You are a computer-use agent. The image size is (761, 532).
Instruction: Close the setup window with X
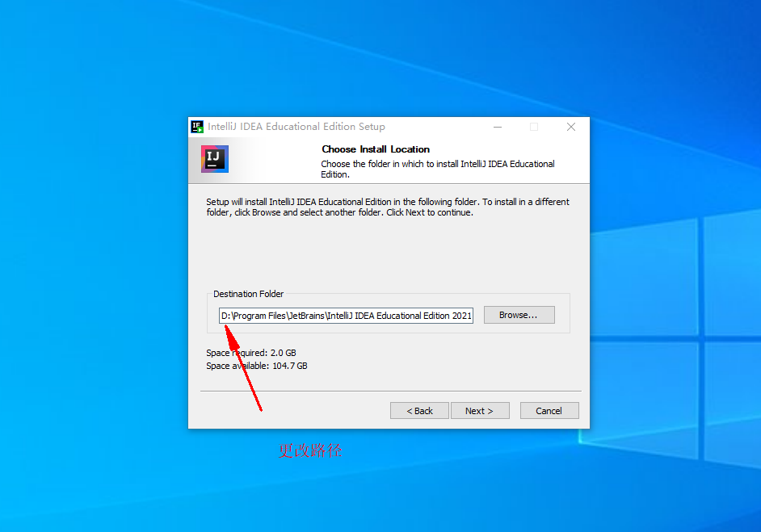click(x=570, y=127)
